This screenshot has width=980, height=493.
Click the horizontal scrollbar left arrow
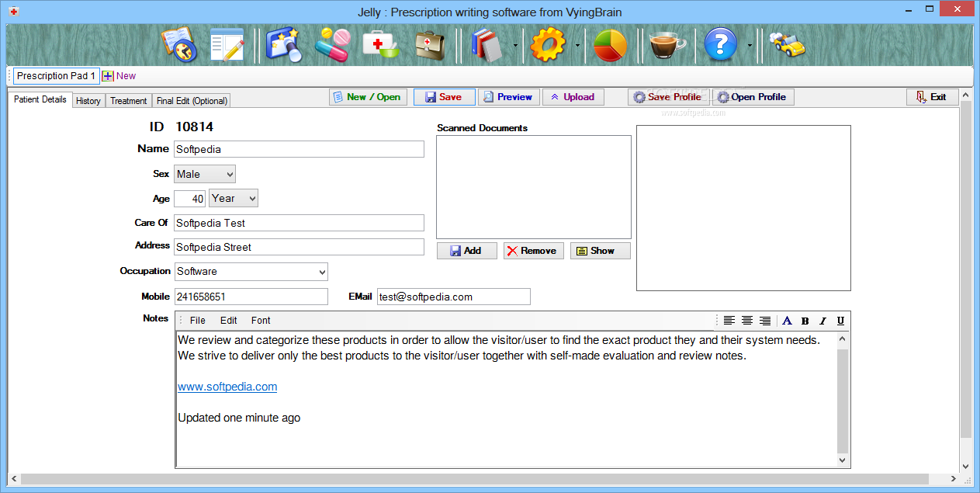coord(13,478)
